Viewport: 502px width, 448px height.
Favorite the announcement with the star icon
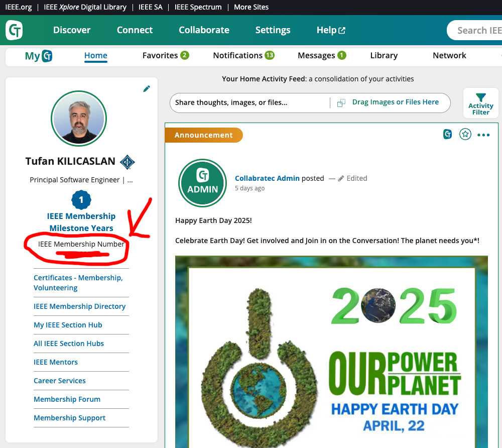465,134
